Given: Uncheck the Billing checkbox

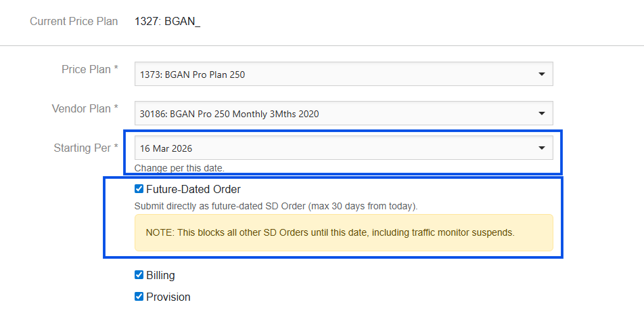Looking at the screenshot, I should 139,275.
